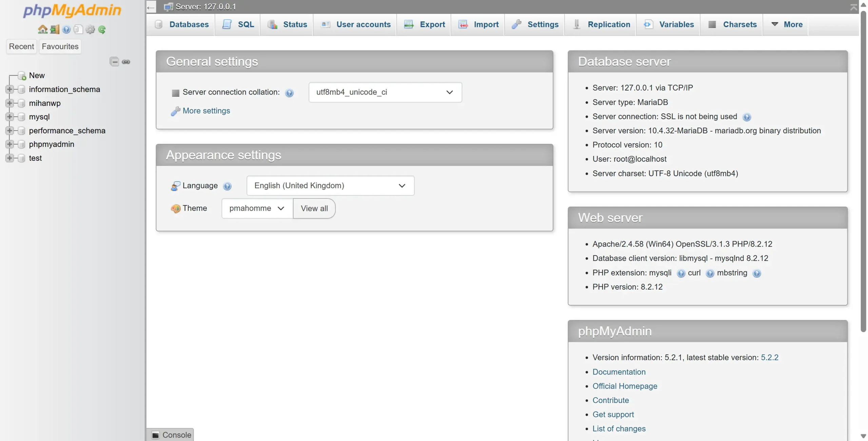Expand the mihanwp database

pyautogui.click(x=10, y=103)
